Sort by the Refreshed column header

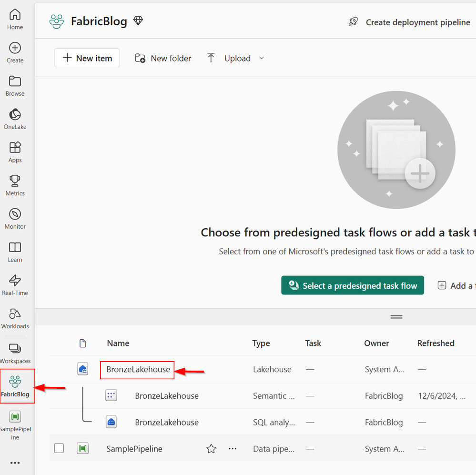point(435,344)
